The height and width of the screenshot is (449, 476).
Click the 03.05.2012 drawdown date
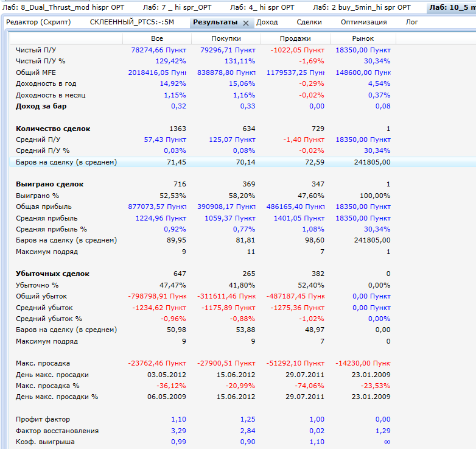click(167, 375)
